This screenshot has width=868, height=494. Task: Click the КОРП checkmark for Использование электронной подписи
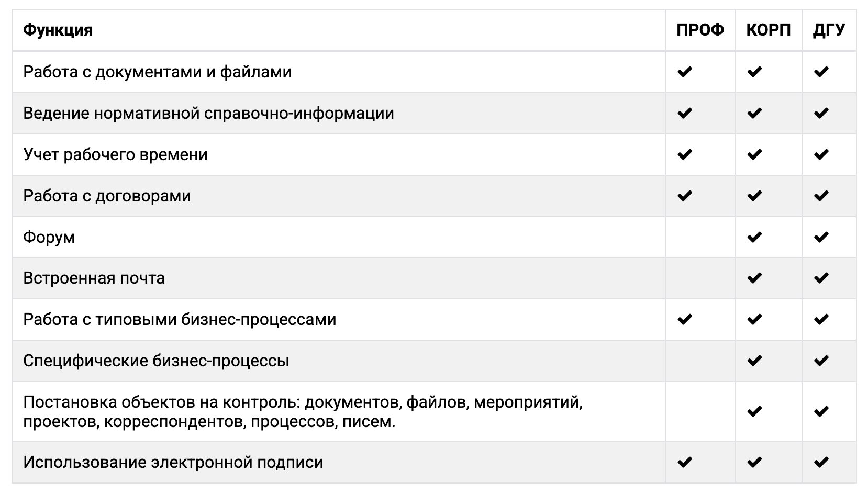pyautogui.click(x=754, y=462)
